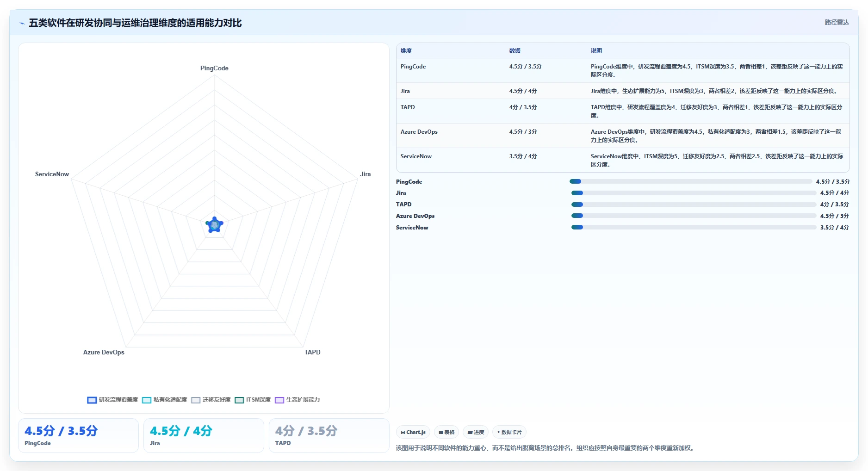The width and height of the screenshot is (868, 471).
Task: Click the TAPD radar axis label
Action: coord(312,352)
